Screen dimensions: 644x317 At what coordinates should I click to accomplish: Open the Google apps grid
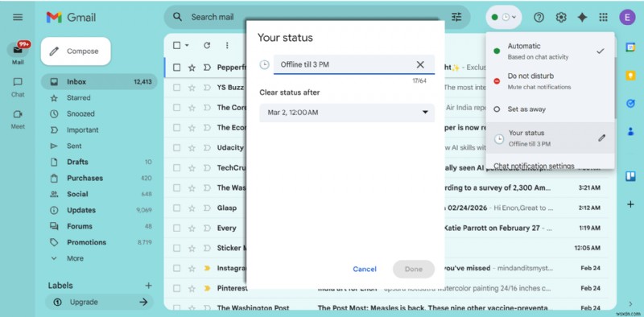[603, 17]
